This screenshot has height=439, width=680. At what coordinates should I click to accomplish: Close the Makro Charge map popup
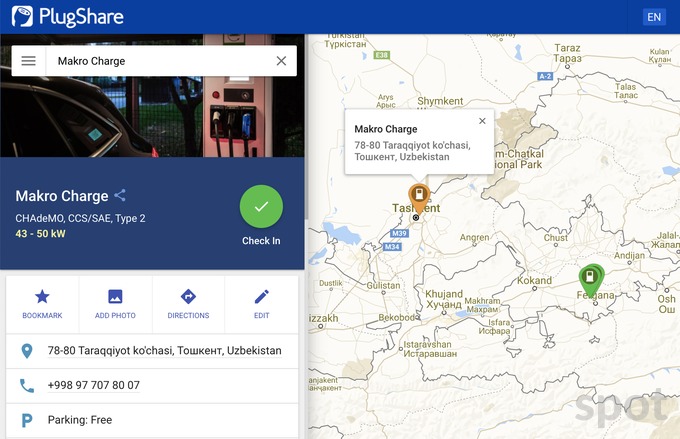482,121
